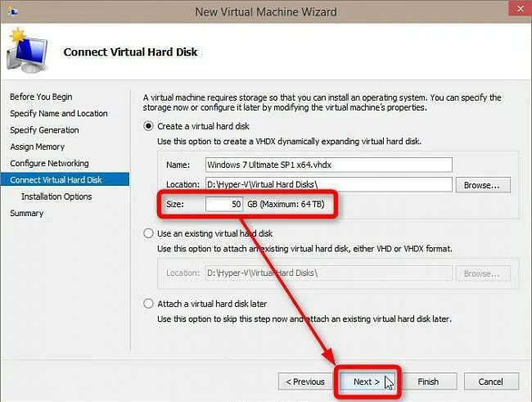Cancel the wizard
The width and height of the screenshot is (532, 402).
(491, 382)
